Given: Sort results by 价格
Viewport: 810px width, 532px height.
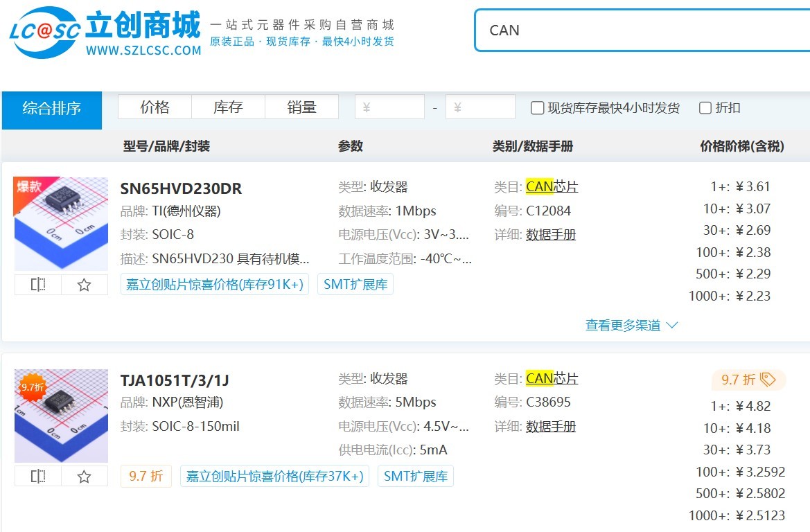Looking at the screenshot, I should [155, 107].
